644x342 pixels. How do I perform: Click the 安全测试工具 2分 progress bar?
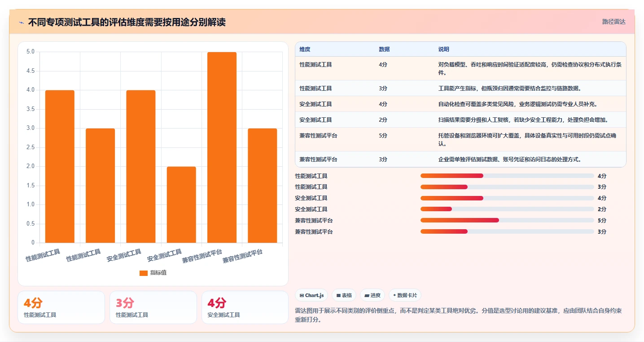coord(507,209)
